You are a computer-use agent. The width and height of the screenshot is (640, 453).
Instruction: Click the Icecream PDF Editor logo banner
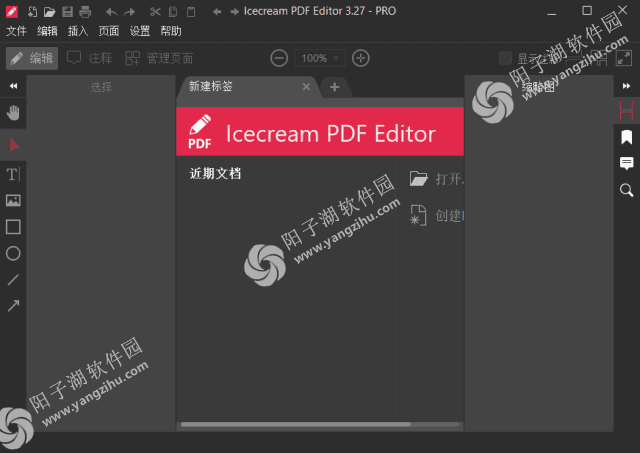click(x=320, y=131)
